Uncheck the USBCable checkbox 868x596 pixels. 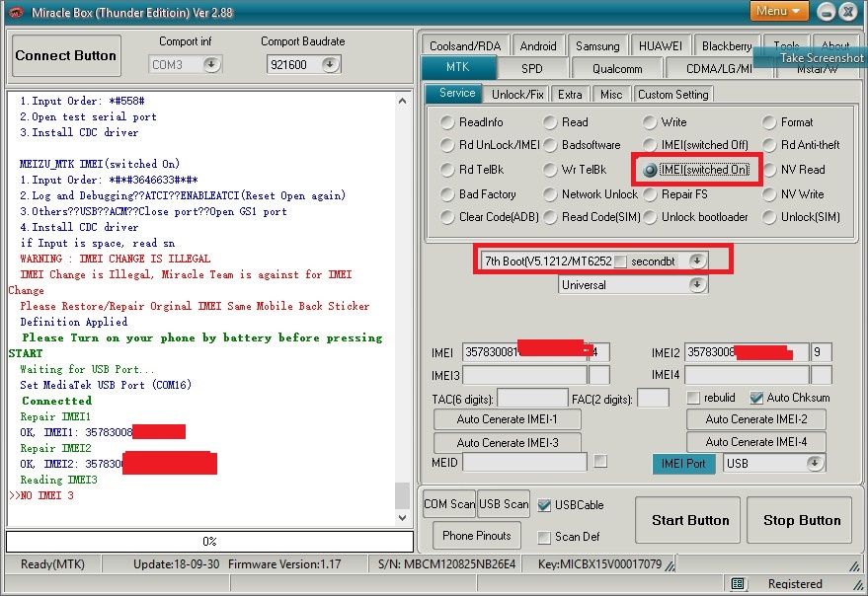pyautogui.click(x=545, y=505)
